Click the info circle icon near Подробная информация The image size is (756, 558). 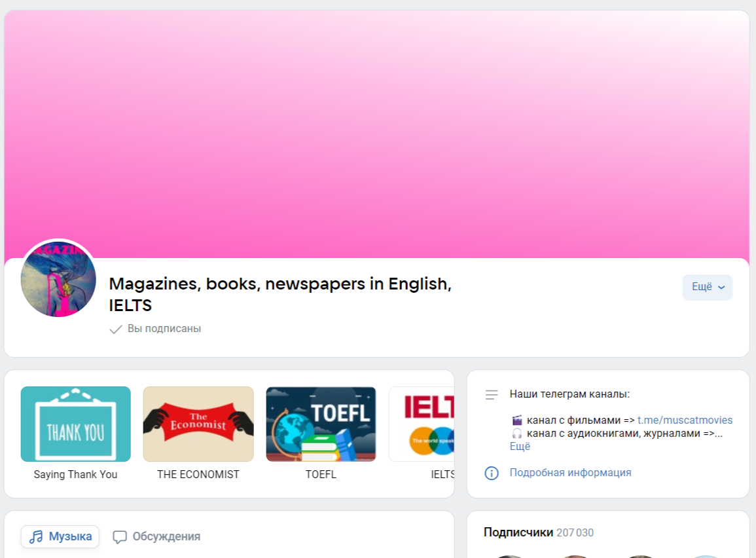[492, 474]
